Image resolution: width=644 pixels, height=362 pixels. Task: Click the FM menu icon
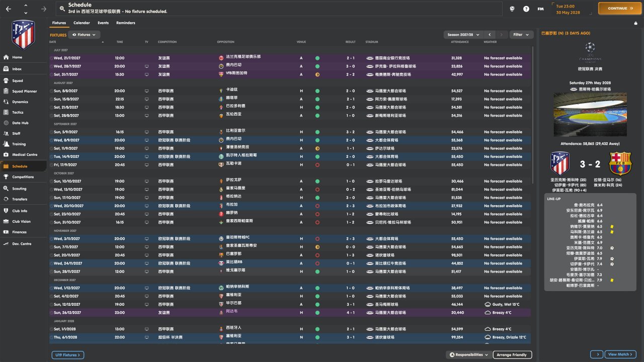coord(540,9)
